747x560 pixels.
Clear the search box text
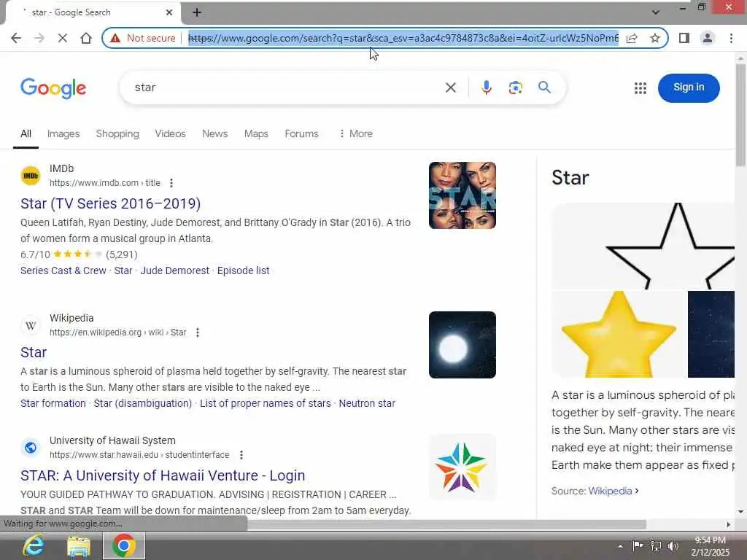[451, 87]
